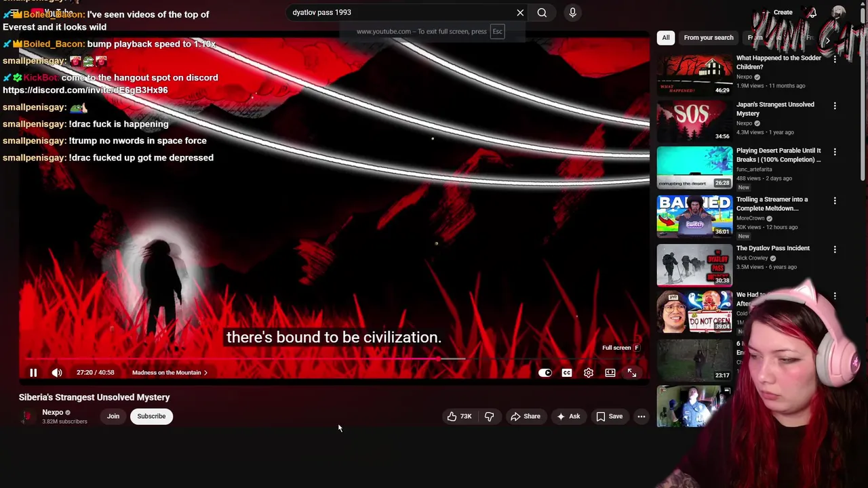Open options for Desert Parable video
The width and height of the screenshot is (868, 488).
[x=835, y=152]
